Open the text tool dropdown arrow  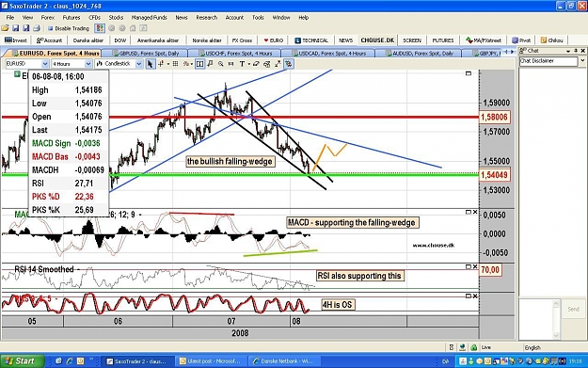coord(248,64)
